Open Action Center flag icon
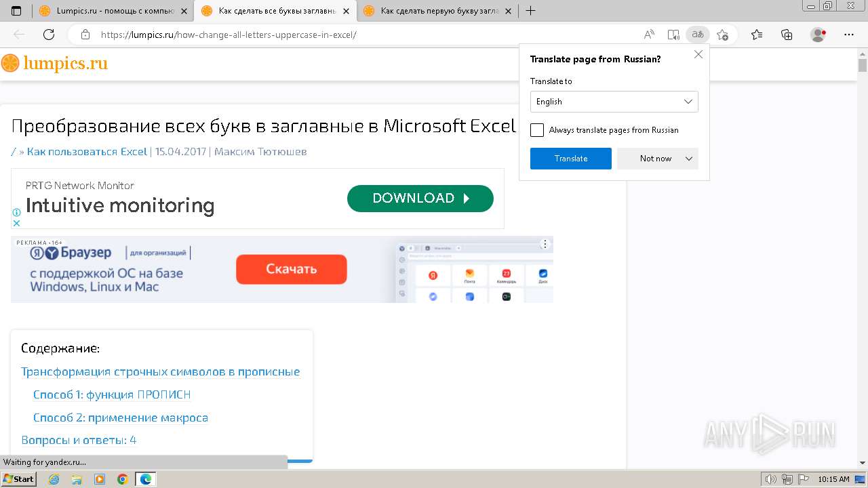Screen dimensions: 868x488 pyautogui.click(x=803, y=479)
